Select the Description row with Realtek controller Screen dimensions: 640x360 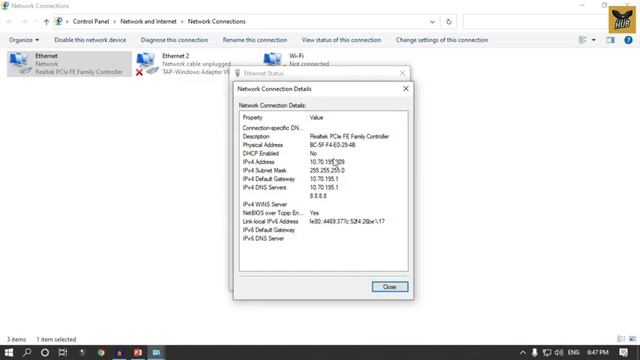(323, 136)
